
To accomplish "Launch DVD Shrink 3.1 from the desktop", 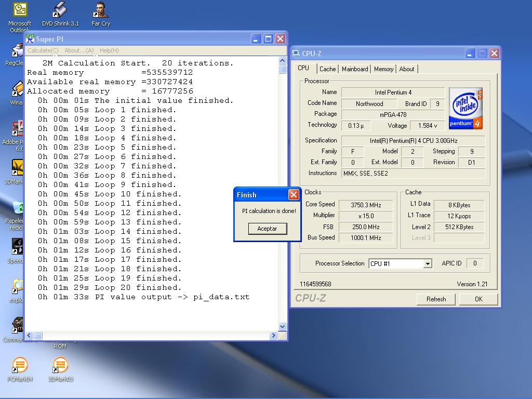I will pos(60,10).
